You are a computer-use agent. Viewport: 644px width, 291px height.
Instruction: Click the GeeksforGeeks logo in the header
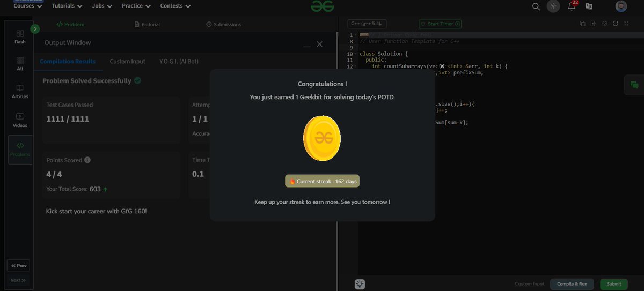(x=322, y=6)
